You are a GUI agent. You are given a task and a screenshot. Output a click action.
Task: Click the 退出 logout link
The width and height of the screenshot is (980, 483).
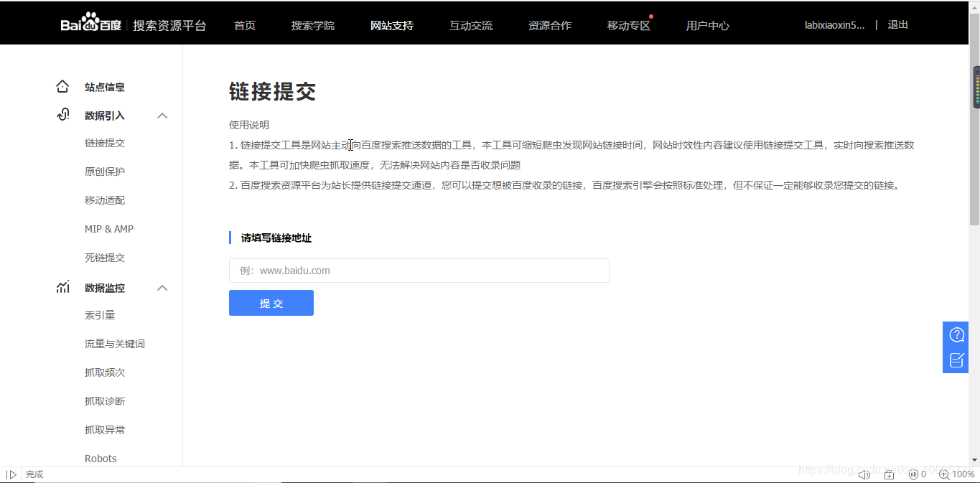coord(897,24)
